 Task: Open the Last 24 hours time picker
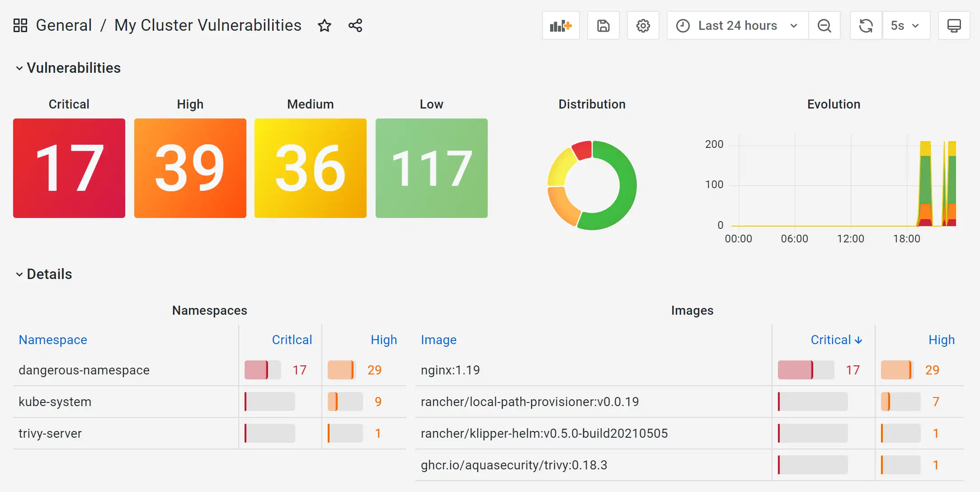pos(737,26)
